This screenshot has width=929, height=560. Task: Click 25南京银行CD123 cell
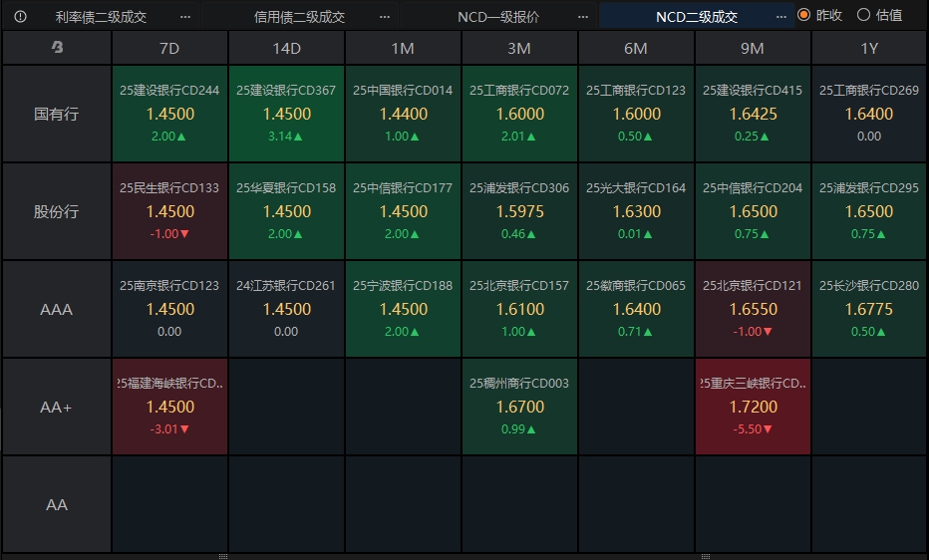point(169,309)
